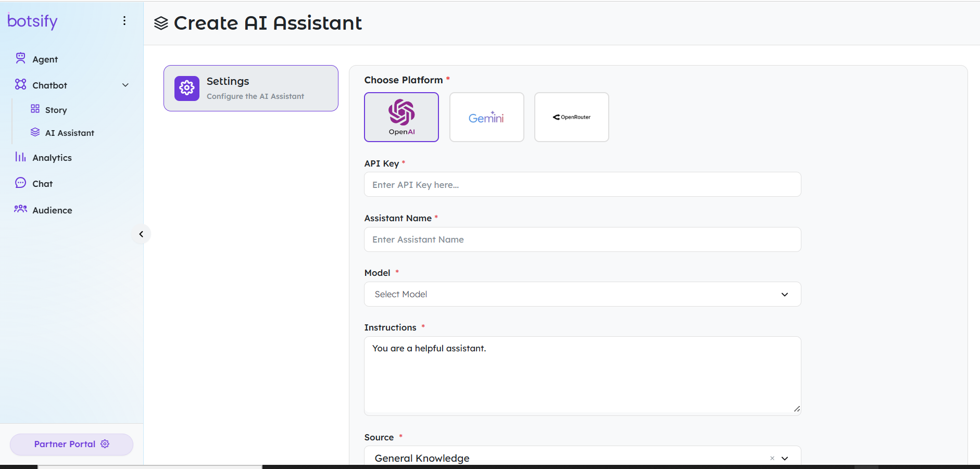Open Chat using the speech bubble icon
Screen dimensions: 980x469
coord(20,183)
